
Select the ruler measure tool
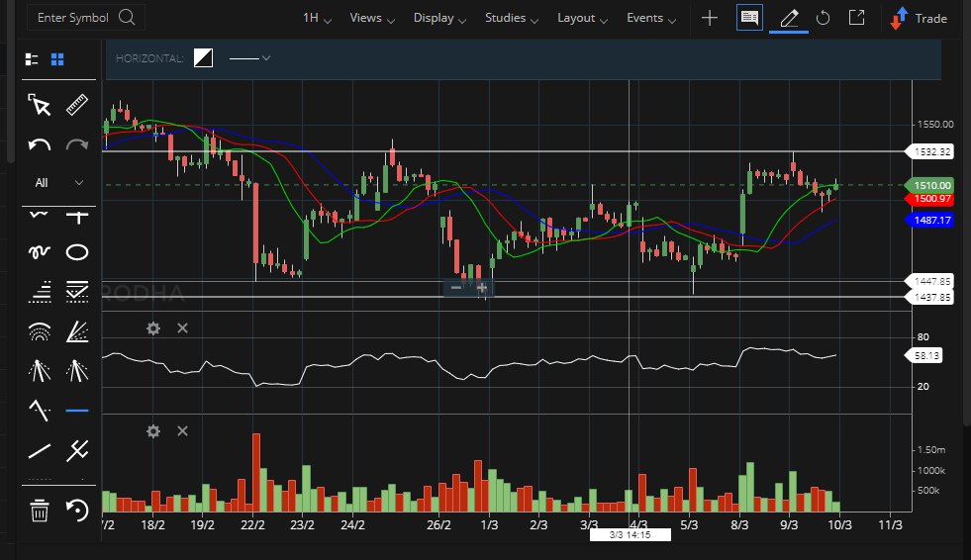click(77, 105)
